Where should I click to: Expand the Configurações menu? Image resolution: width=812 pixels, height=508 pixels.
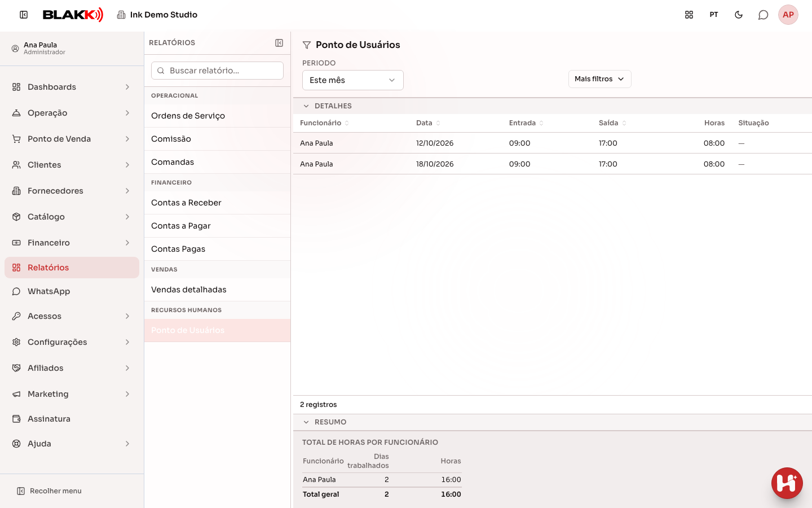point(72,342)
